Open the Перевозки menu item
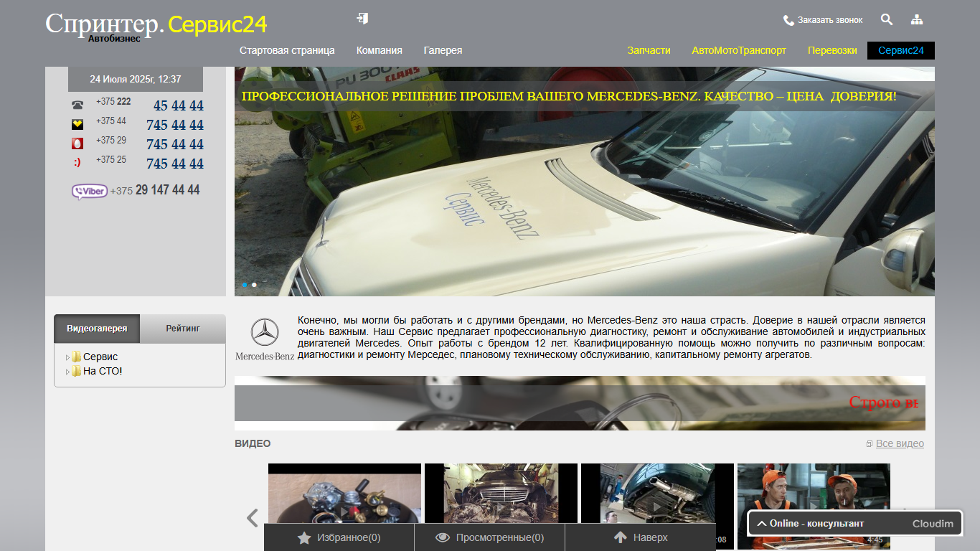 (832, 50)
